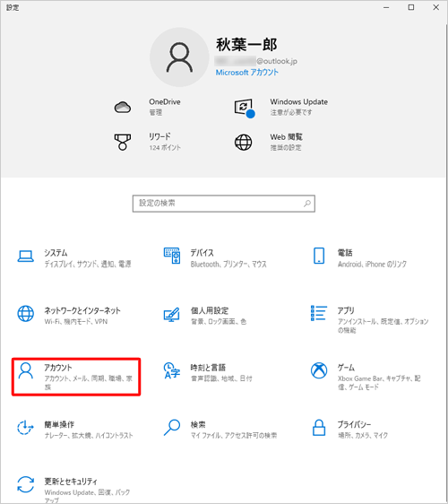Screen dimensions: 448x504
Task: Open リワード 124 ポイント label
Action: tap(165, 148)
